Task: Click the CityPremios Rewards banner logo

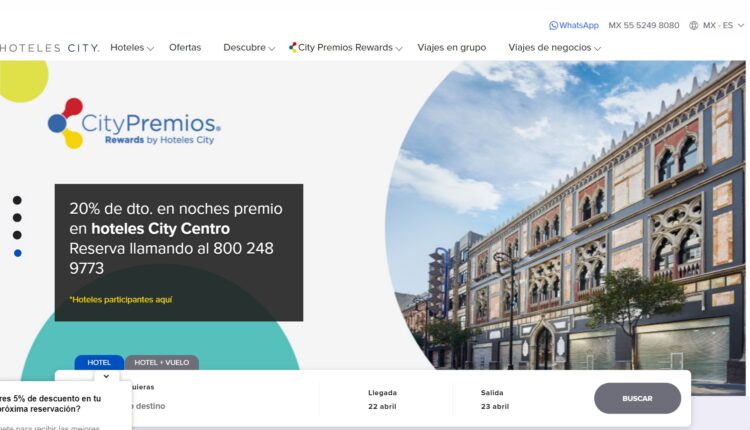Action: pos(134,124)
